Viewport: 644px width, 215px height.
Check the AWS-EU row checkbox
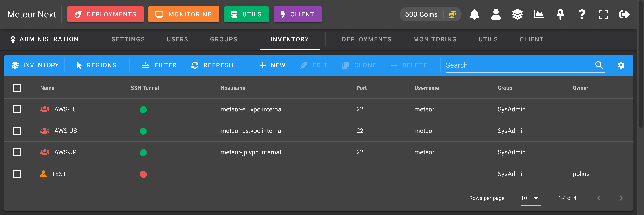17,109
